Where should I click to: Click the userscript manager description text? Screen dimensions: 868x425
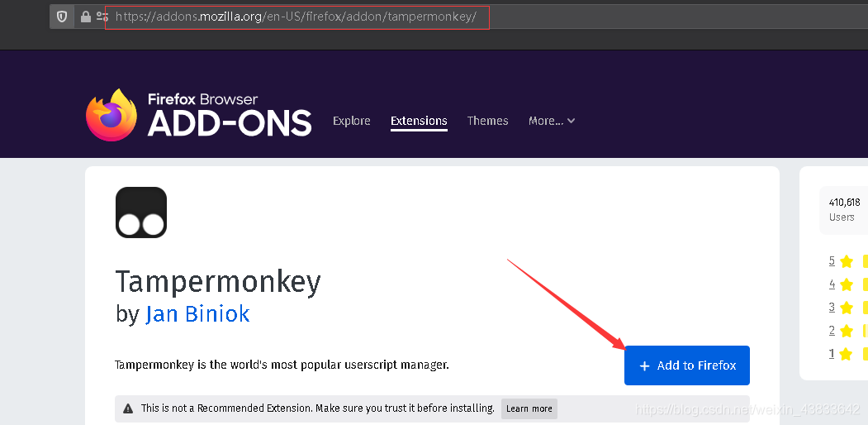282,365
